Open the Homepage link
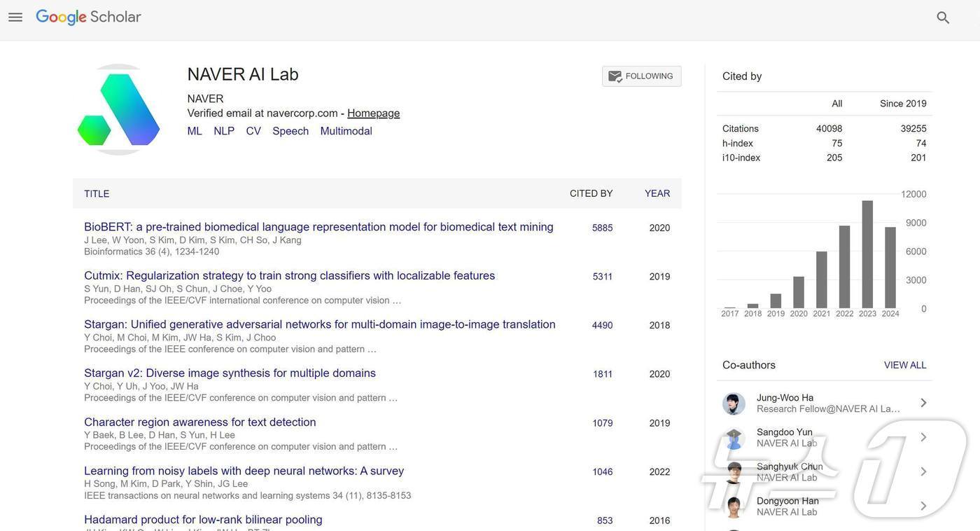Screen dimensions: 980x531 pos(374,113)
